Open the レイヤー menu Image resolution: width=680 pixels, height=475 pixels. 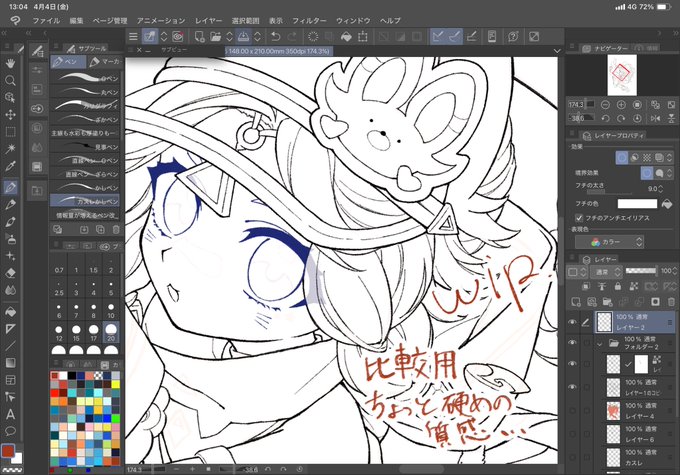[208, 20]
